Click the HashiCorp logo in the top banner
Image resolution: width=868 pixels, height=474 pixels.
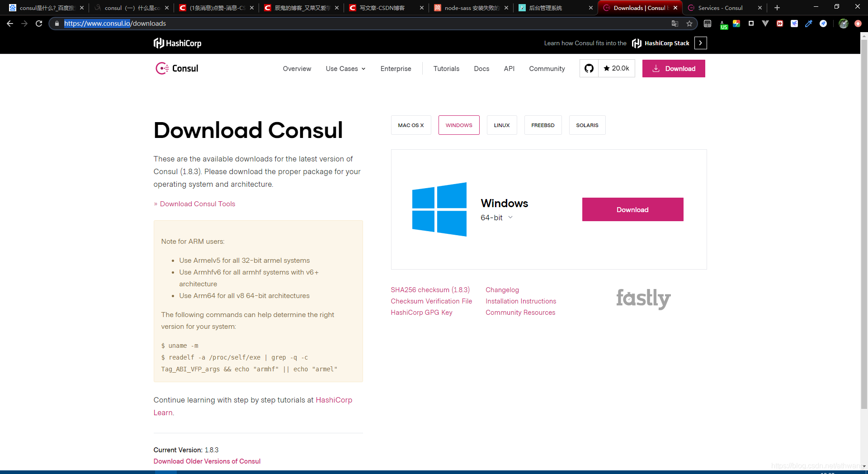[177, 43]
